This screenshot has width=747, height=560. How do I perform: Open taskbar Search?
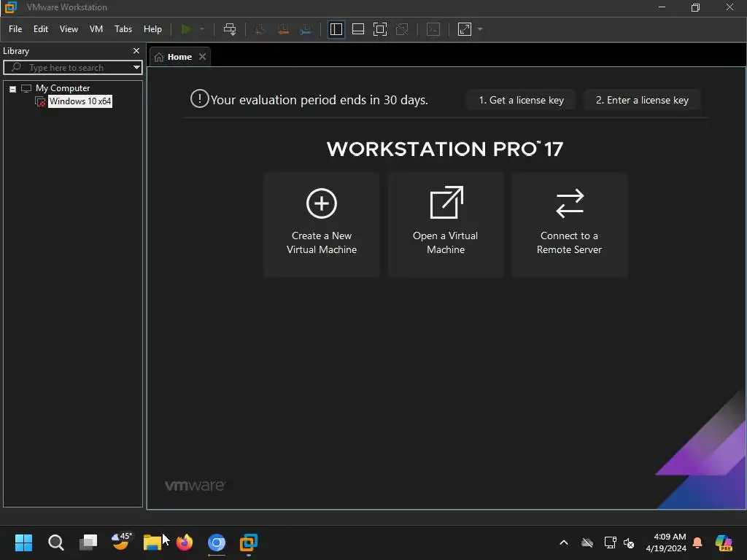[55, 542]
